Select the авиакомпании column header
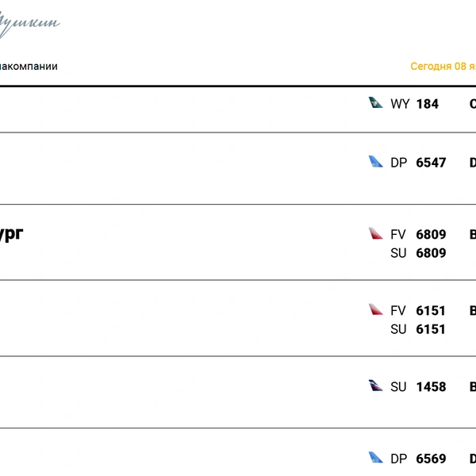Viewport: 476px width, 476px height. (x=29, y=67)
